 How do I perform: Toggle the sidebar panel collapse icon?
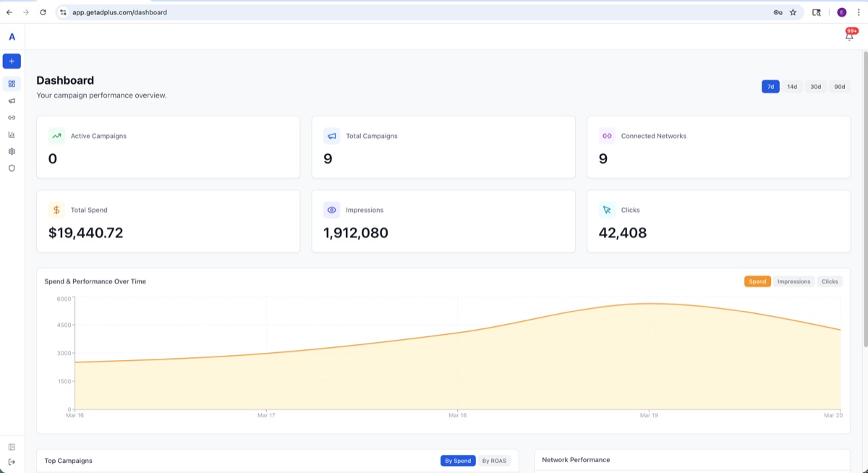12,447
